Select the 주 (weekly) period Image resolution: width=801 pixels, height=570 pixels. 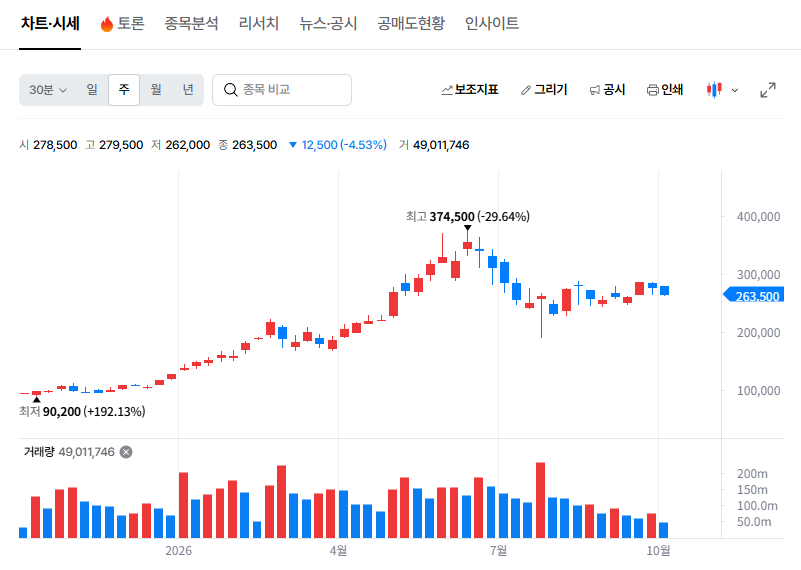(124, 90)
